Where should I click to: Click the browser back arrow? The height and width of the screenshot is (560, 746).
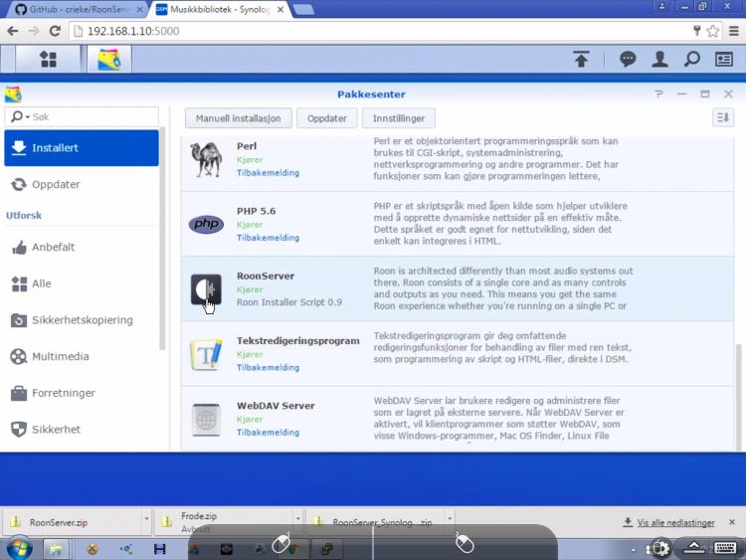pyautogui.click(x=13, y=31)
